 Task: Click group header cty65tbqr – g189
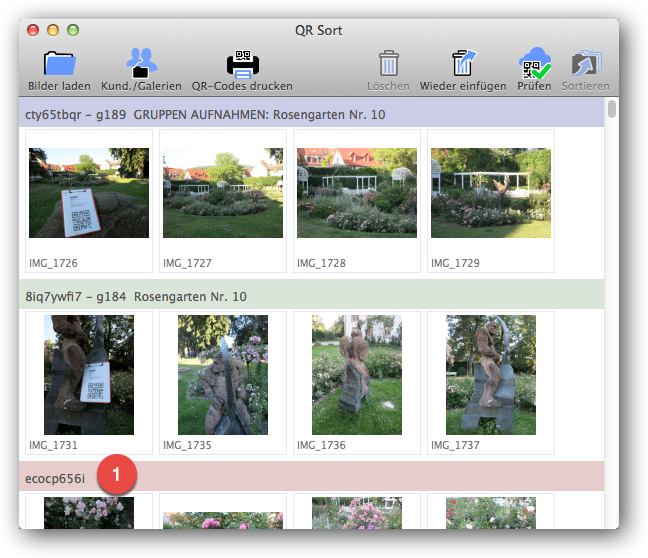312,114
